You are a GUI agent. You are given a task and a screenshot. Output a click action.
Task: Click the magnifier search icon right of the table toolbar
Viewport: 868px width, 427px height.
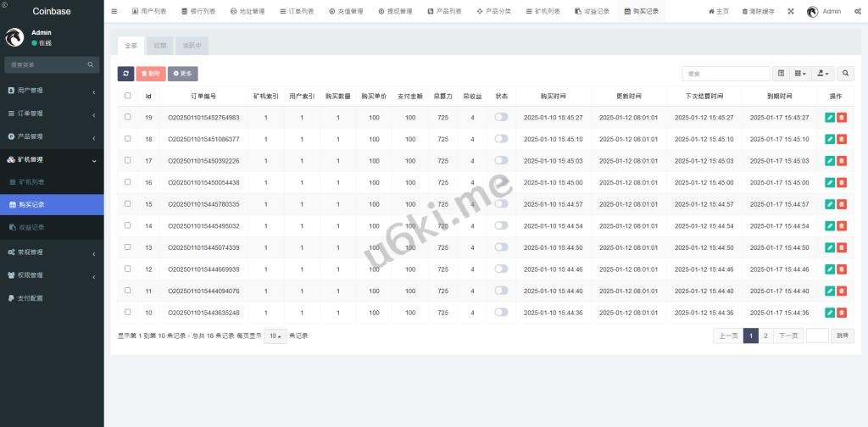845,74
